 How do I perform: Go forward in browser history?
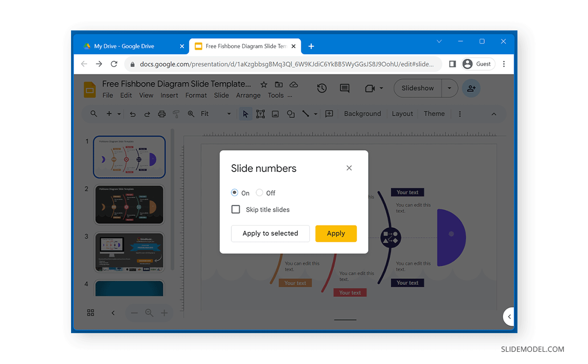coord(99,64)
